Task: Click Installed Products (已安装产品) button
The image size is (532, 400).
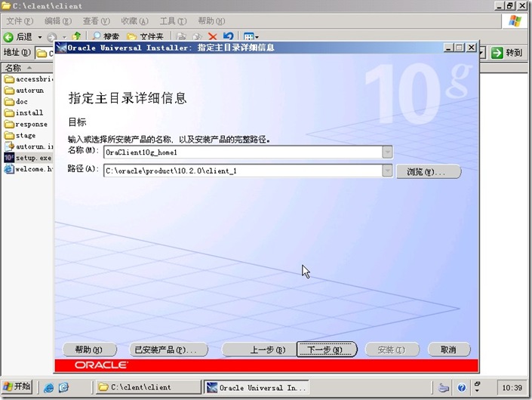Action: (168, 349)
